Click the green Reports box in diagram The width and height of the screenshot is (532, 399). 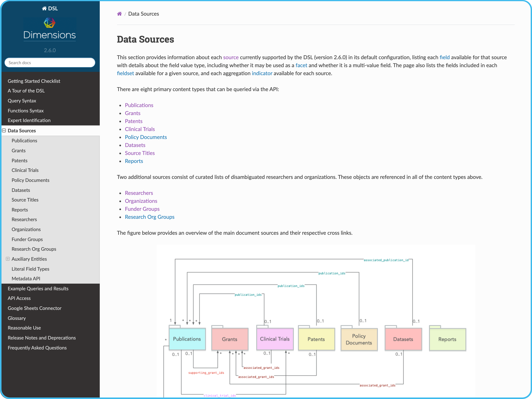447,339
